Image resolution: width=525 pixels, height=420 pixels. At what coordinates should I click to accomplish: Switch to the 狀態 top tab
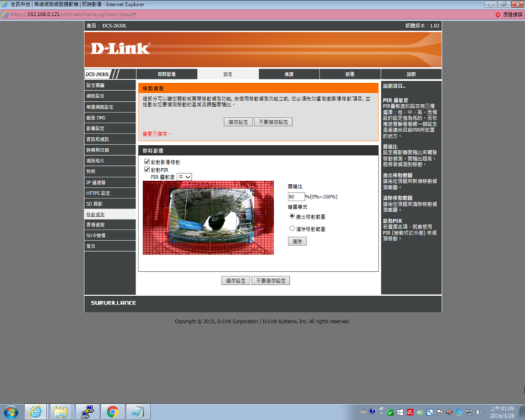(350, 74)
